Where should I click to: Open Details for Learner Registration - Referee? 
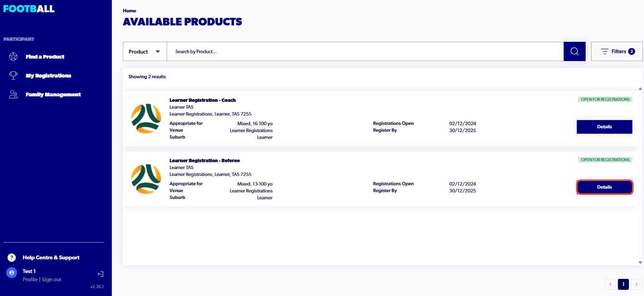tap(604, 187)
